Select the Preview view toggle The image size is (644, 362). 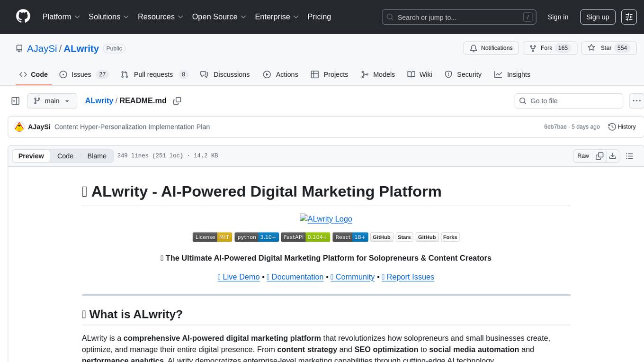31,156
